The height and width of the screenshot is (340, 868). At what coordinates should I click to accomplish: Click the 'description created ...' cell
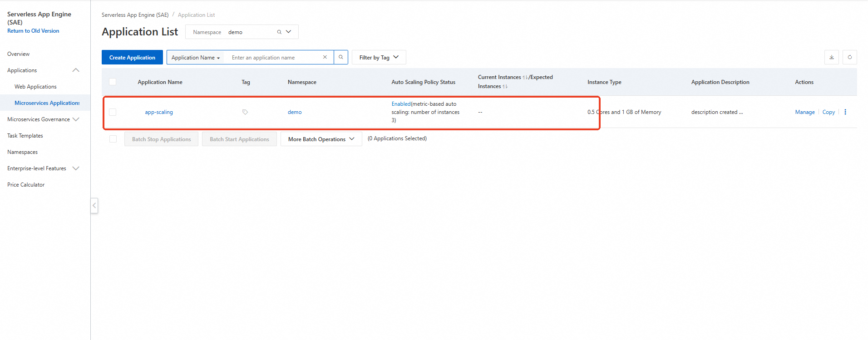point(717,112)
